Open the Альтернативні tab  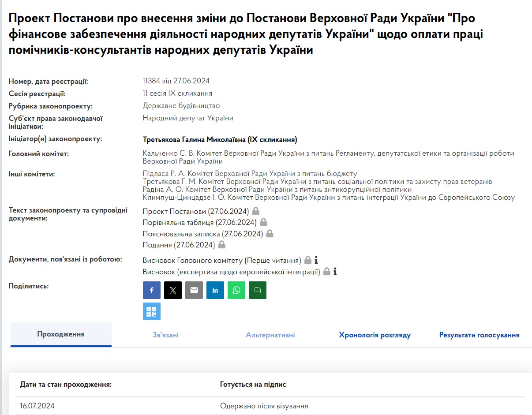(270, 335)
